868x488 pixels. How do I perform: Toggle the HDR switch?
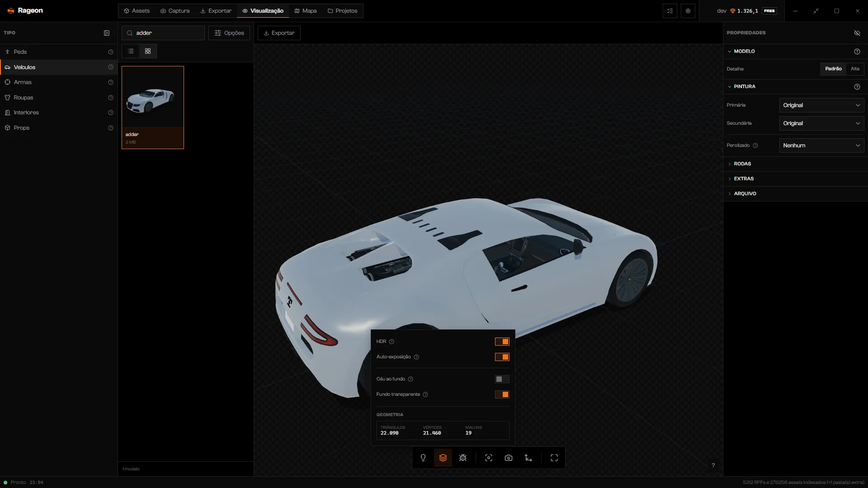[502, 342]
